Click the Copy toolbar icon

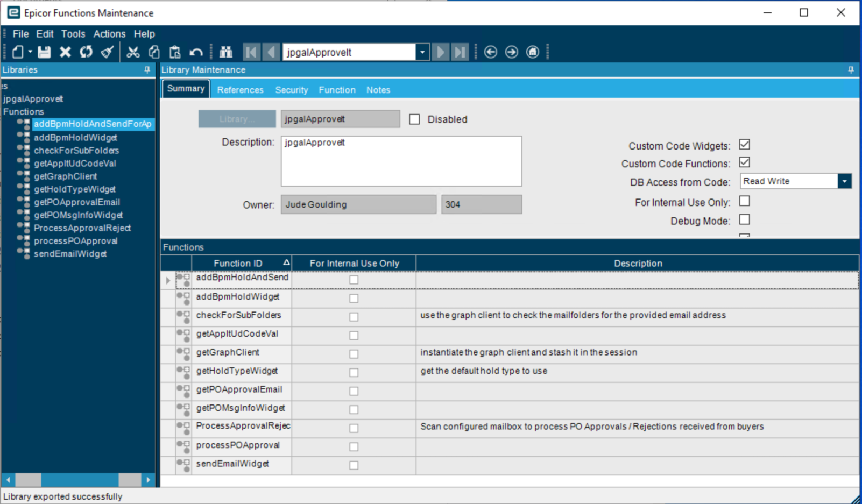pos(154,52)
